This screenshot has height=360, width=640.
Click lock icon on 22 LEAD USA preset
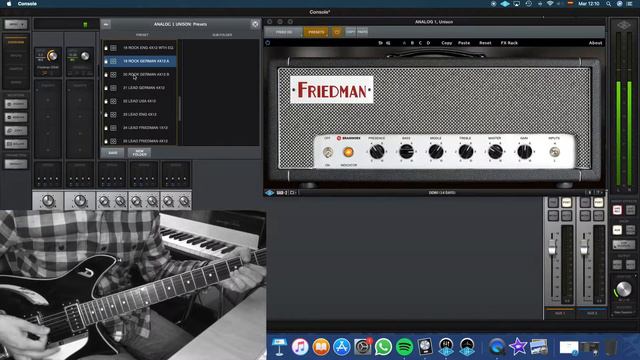[106, 101]
